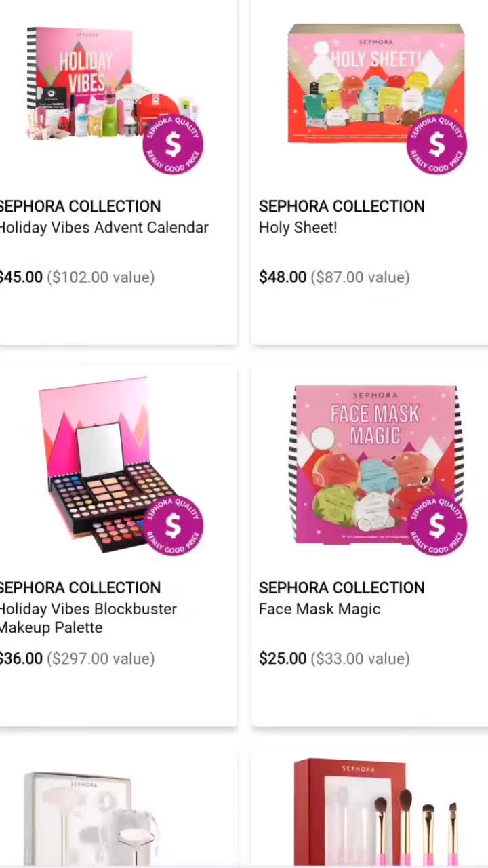The image size is (488, 868).
Task: Tap the purple dollar badge on Face Mask Magic
Action: click(437, 526)
